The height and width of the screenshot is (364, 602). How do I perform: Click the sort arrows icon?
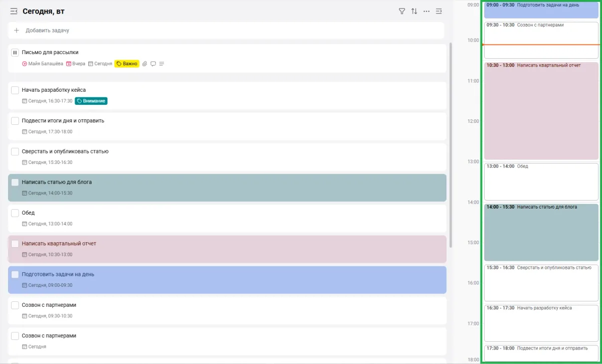coord(414,11)
